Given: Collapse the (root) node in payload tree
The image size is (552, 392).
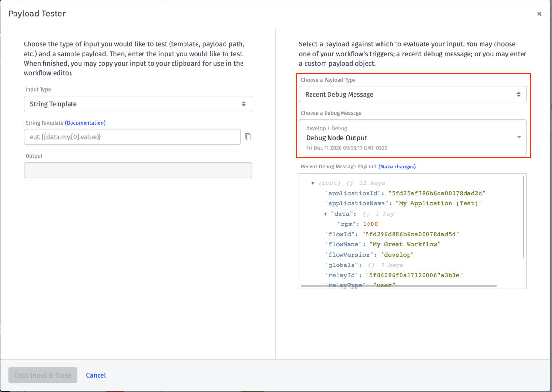Looking at the screenshot, I should [312, 183].
